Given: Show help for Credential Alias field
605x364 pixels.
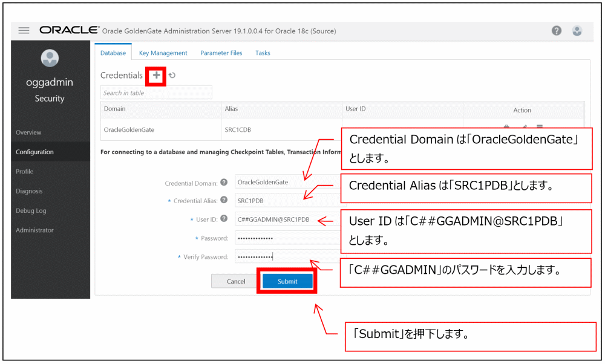Looking at the screenshot, I should pos(224,200).
